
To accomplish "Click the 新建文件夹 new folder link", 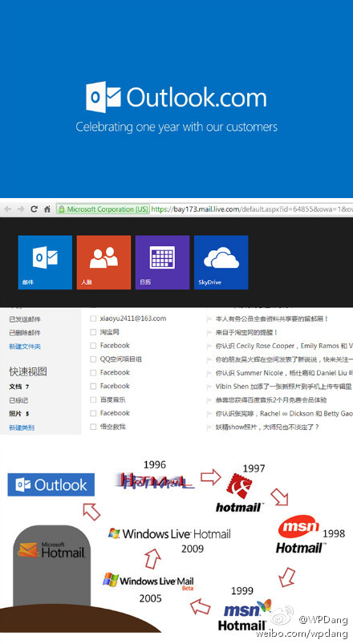I will (25, 346).
